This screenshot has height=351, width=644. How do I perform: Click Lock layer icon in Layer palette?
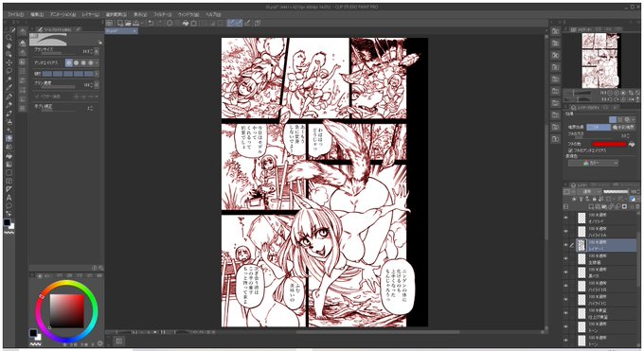click(x=594, y=199)
